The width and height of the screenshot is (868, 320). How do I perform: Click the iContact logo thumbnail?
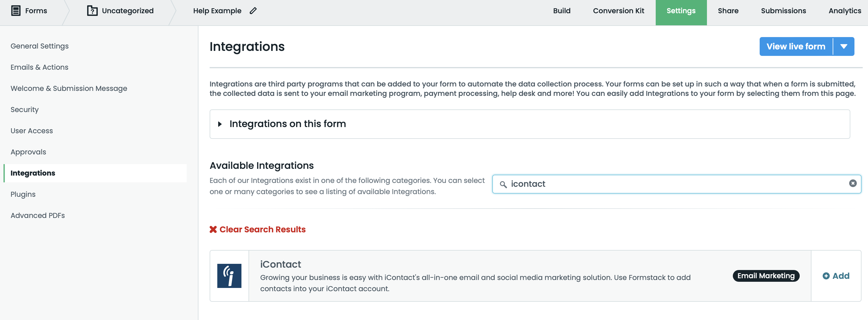click(x=229, y=276)
